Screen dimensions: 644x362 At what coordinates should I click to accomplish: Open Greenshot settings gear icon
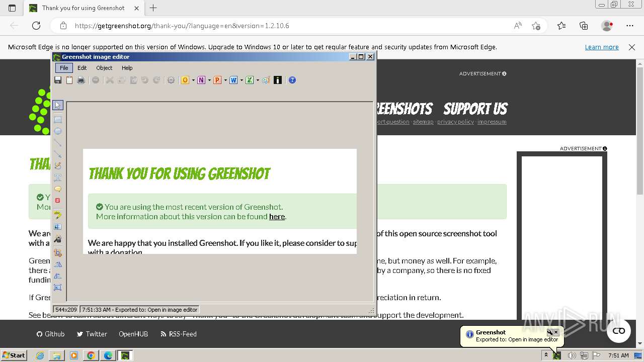pyautogui.click(x=171, y=80)
